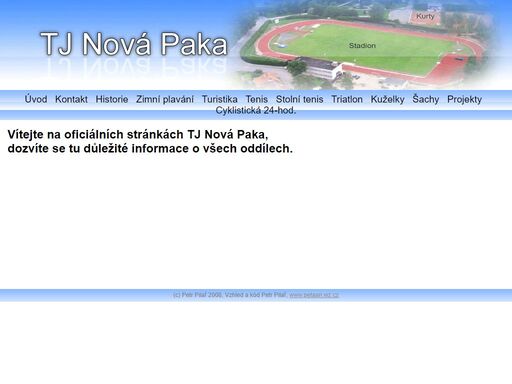This screenshot has height=384, width=512.
Task: Go to the Kontakt page
Action: click(71, 99)
